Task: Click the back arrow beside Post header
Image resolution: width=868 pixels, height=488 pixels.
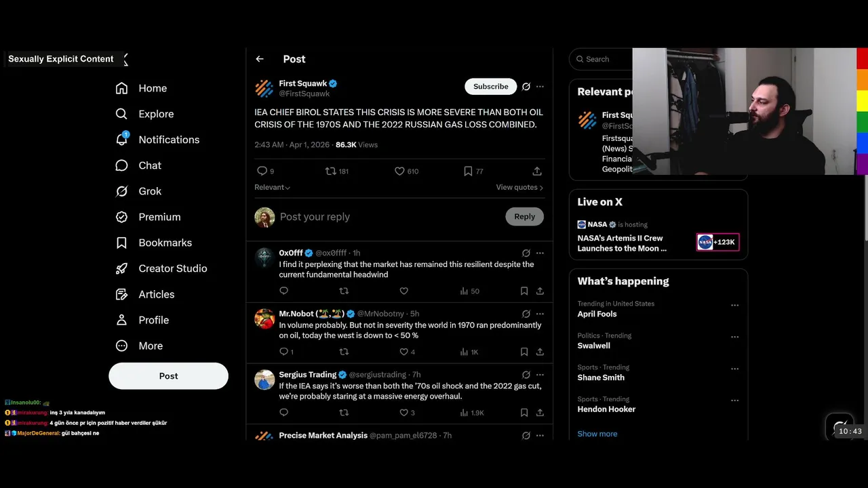Action: point(260,59)
